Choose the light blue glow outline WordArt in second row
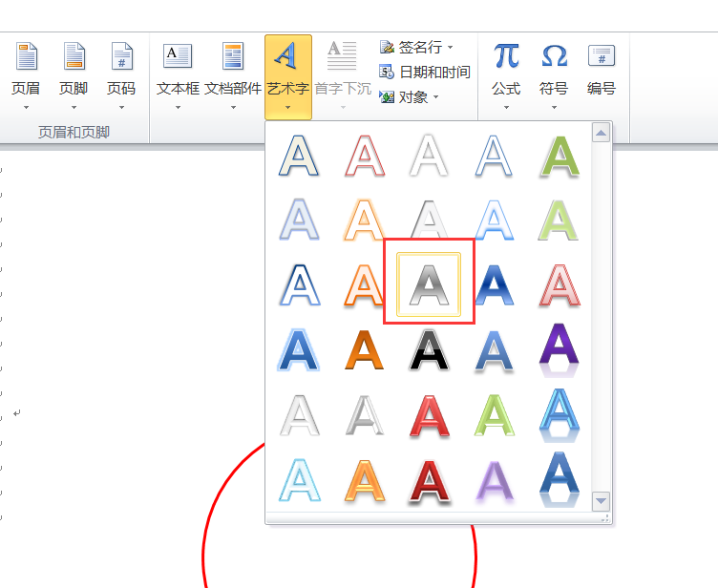This screenshot has width=718, height=588. pos(494,220)
